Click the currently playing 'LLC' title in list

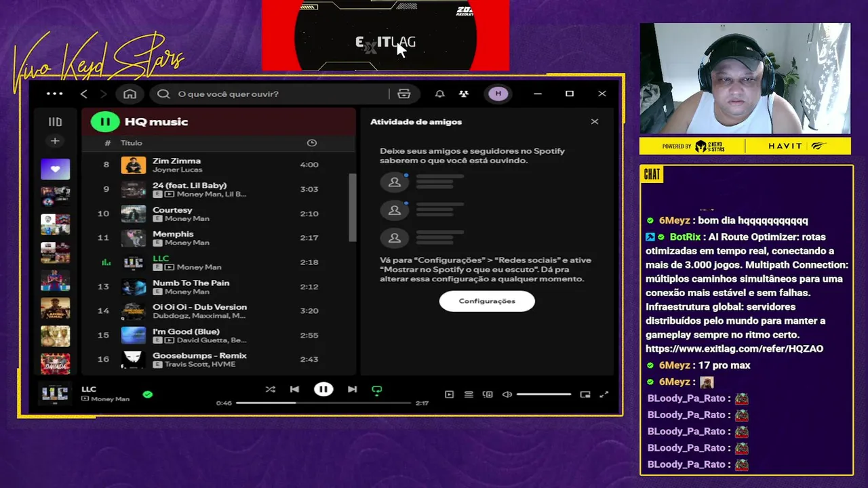(161, 258)
